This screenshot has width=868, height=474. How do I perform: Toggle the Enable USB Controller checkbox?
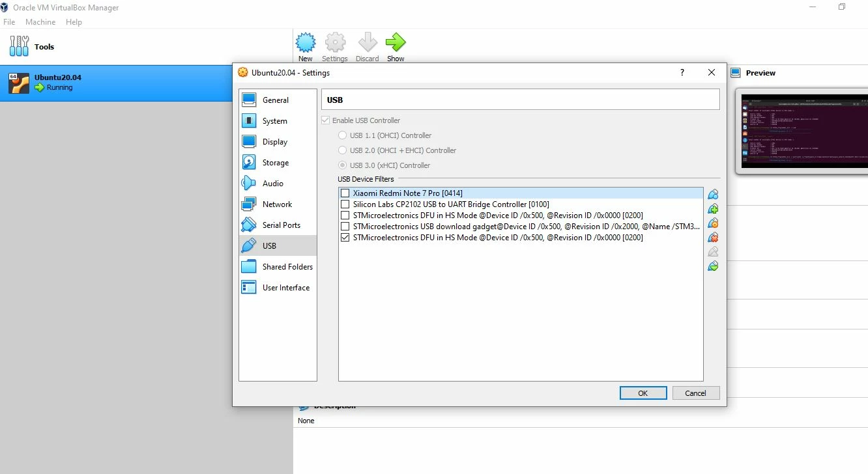click(325, 120)
